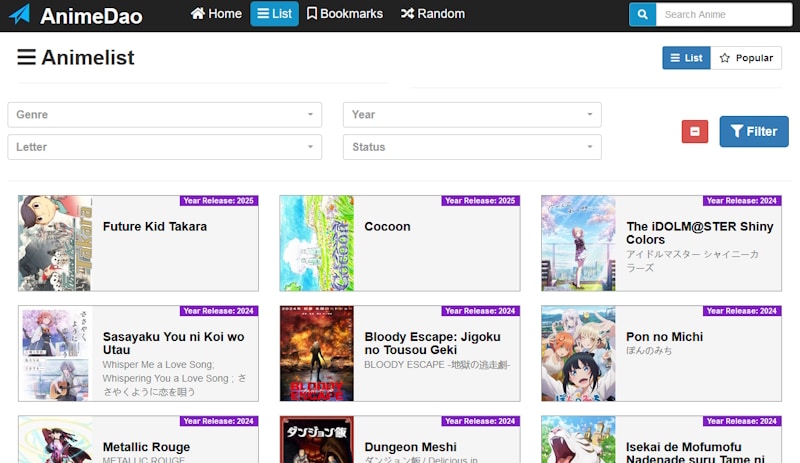Select the List navbar item
Viewport: 800px width, 463px height.
274,14
